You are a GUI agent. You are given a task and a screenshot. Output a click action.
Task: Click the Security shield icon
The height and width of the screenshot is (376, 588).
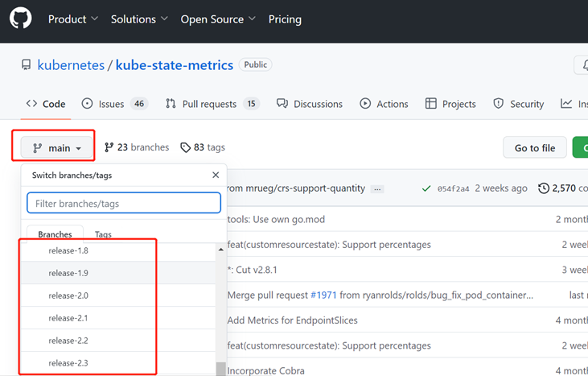[x=498, y=104]
